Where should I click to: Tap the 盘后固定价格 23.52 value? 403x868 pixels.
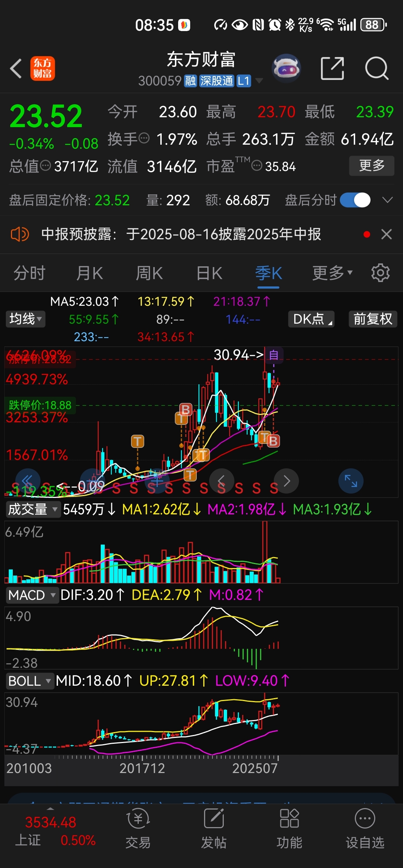[x=112, y=200]
